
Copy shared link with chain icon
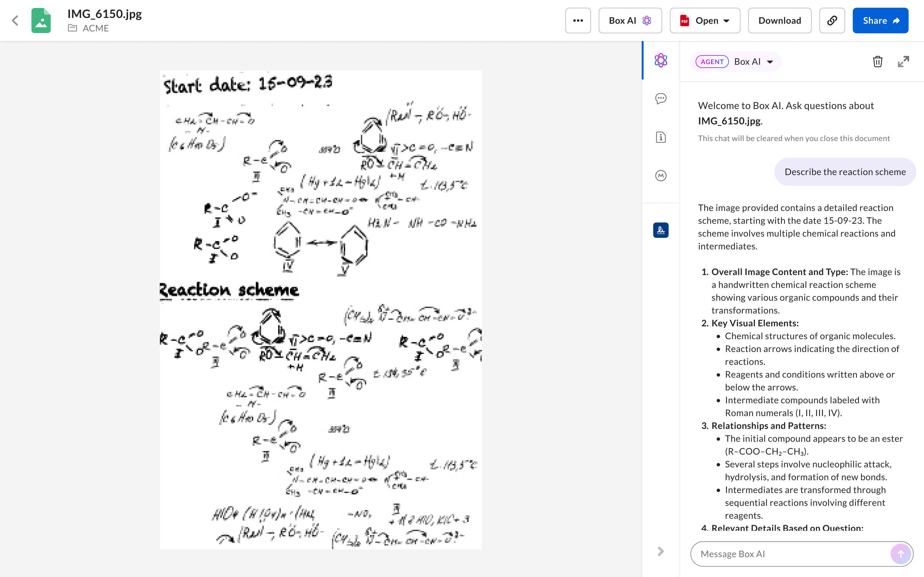(832, 21)
